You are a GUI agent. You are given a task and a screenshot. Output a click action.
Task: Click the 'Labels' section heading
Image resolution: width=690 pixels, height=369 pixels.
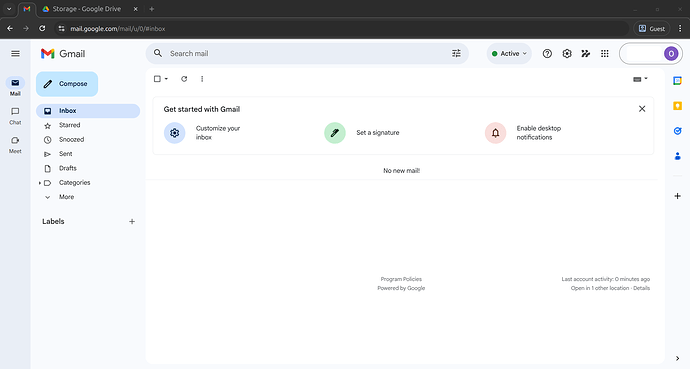[53, 222]
